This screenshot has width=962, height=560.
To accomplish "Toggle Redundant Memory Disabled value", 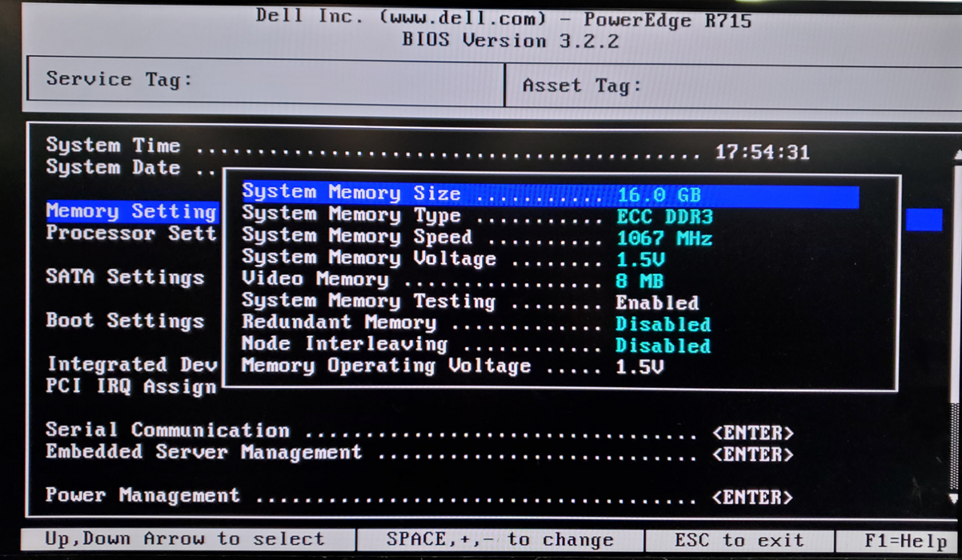I will point(663,325).
